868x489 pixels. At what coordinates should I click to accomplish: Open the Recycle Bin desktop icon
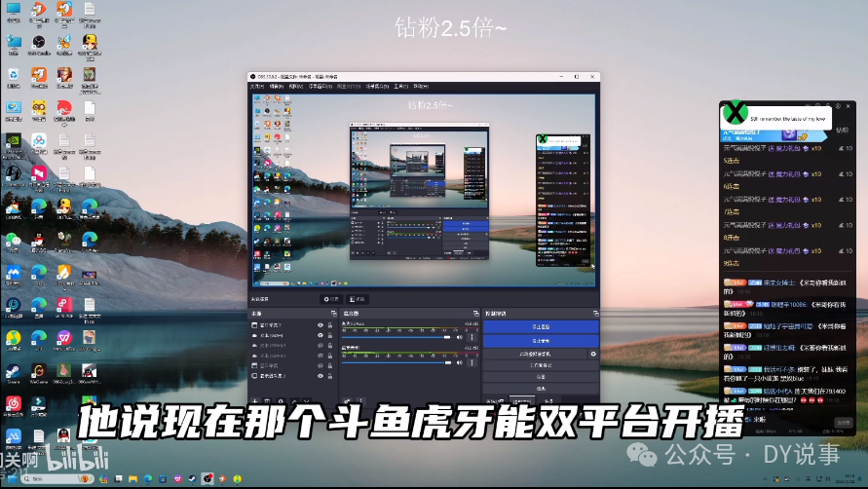pos(14,77)
